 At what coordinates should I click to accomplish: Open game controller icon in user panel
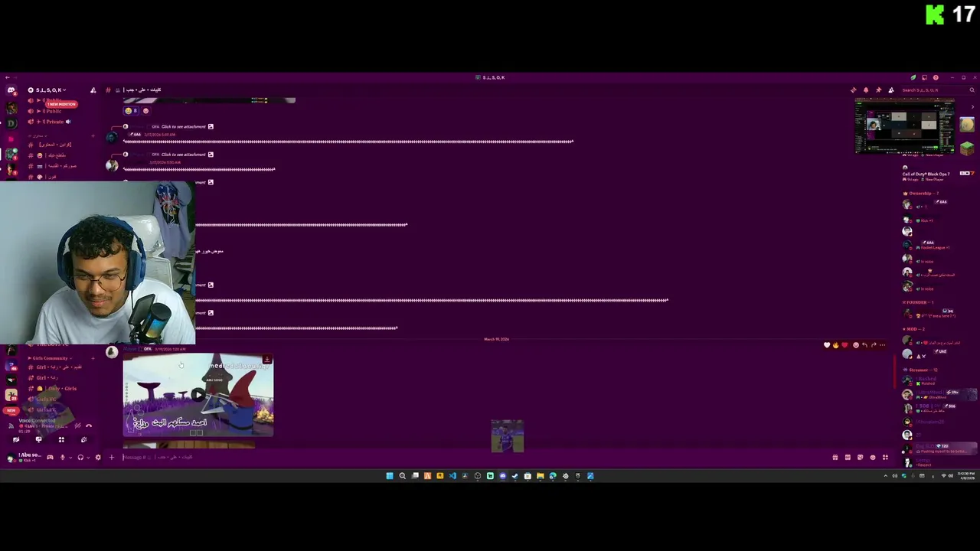point(50,458)
